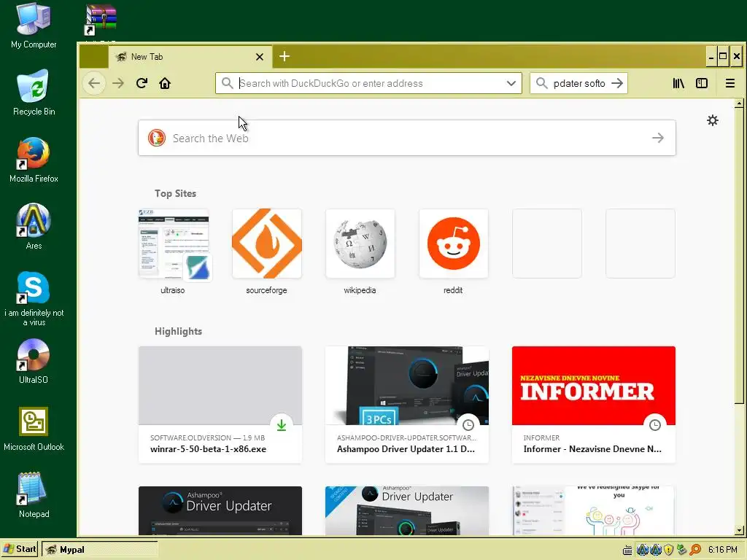The image size is (747, 560).
Task: Open the redesigned Skype highlight thumbnail
Action: pos(594,510)
